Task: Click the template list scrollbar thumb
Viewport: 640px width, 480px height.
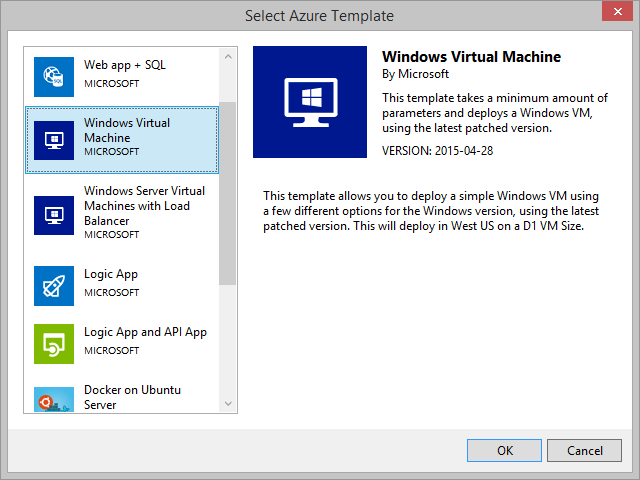Action: [227, 193]
